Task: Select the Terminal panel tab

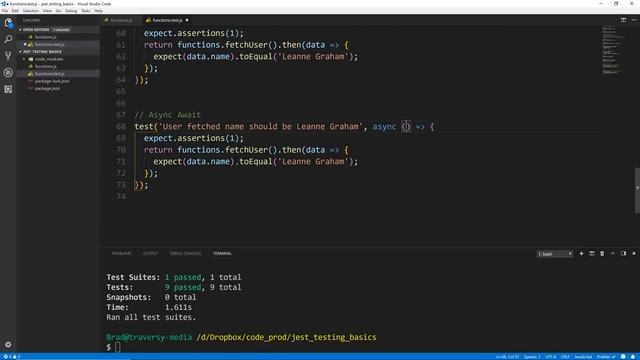Action: point(222,253)
